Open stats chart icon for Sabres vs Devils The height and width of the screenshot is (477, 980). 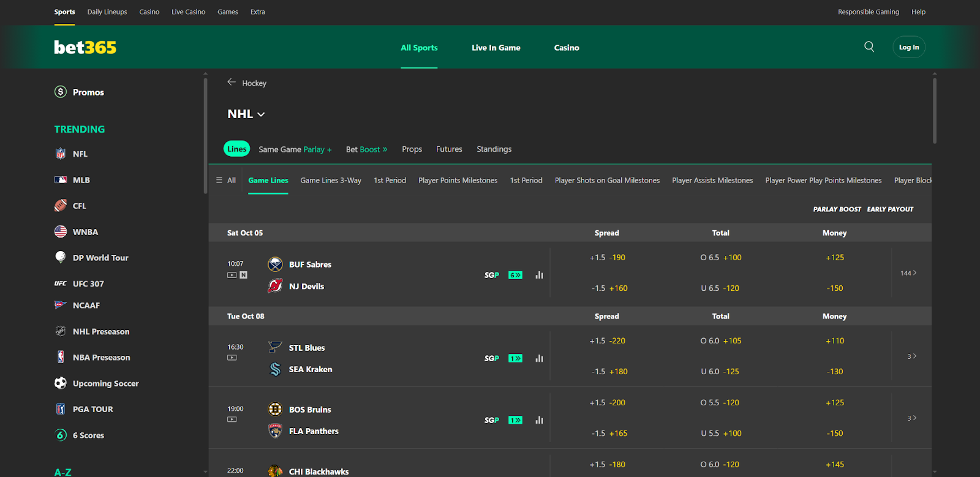pos(539,275)
